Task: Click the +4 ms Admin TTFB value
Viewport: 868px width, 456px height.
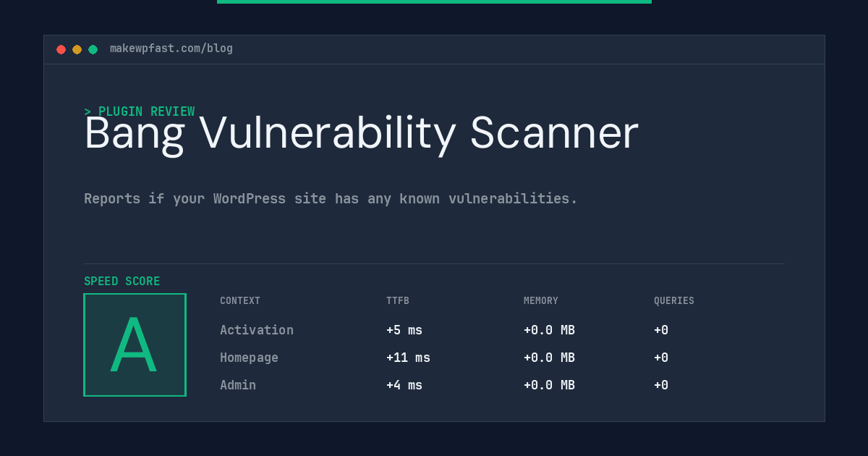Action: [x=404, y=385]
